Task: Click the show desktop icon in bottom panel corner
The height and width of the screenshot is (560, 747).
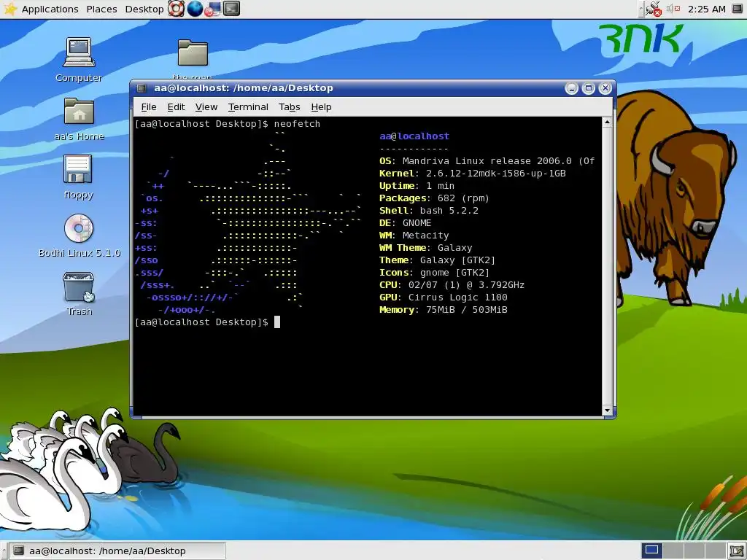Action: pos(737,551)
